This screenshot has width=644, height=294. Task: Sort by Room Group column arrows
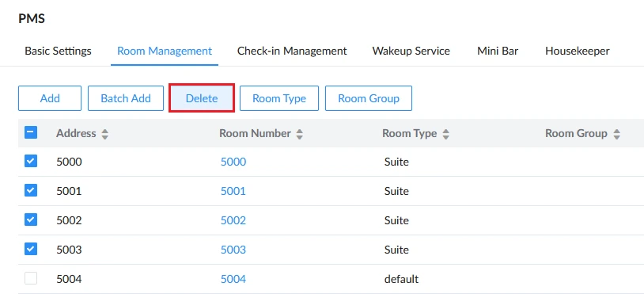pos(616,134)
